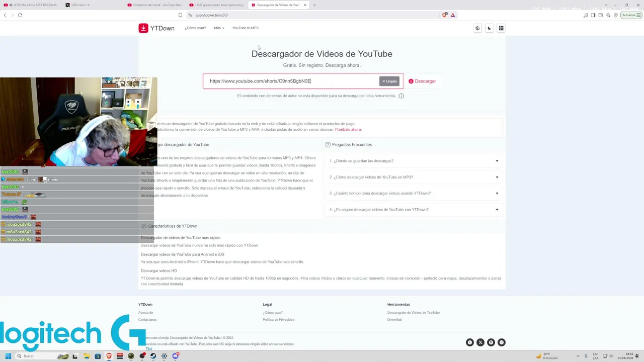Screen dimensions: 644x362
Task: Click the Facebook social icon in footer
Action: [470, 342]
